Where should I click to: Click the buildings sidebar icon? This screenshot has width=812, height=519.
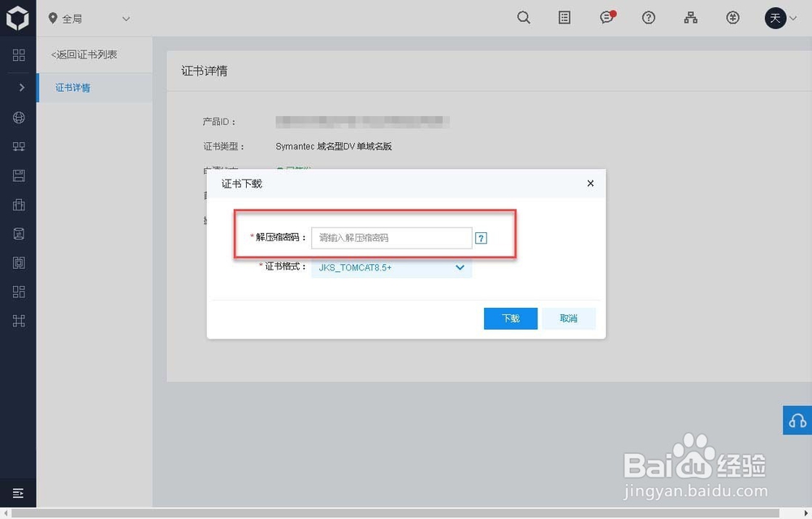click(x=19, y=205)
